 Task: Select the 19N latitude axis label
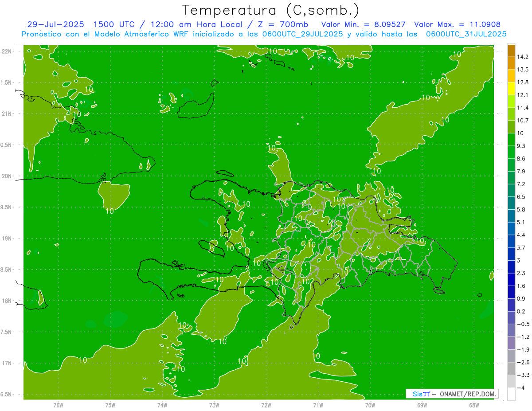click(x=7, y=239)
